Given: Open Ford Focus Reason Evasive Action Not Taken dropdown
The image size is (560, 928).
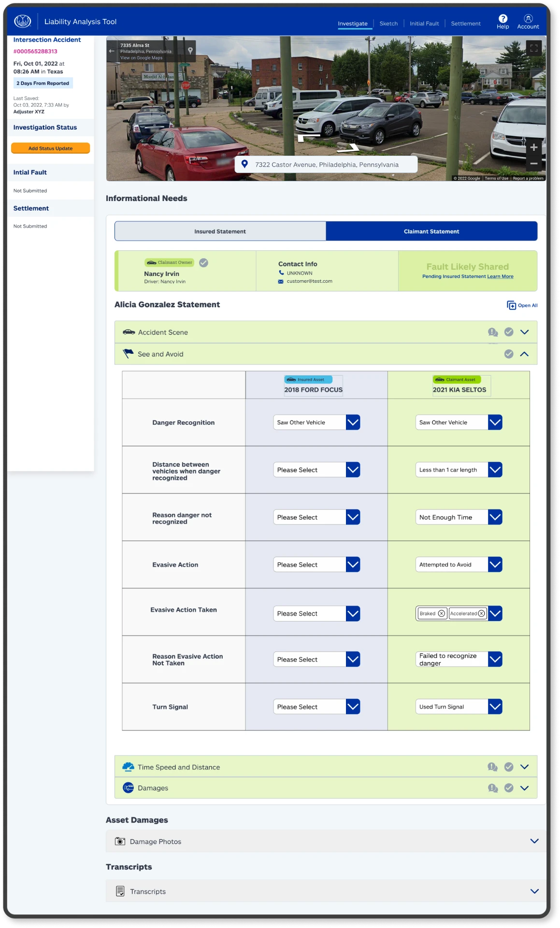Looking at the screenshot, I should tap(316, 659).
